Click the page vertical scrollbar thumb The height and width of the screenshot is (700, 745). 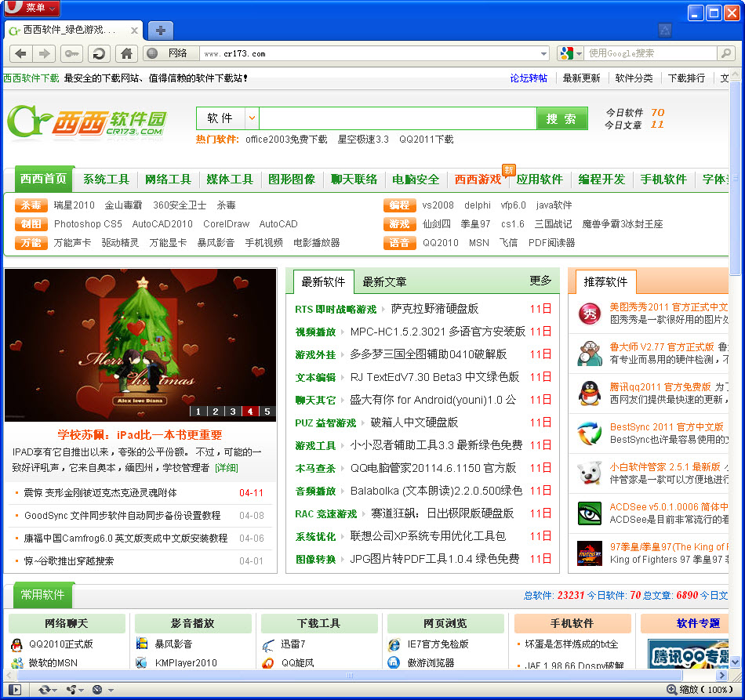pos(736,177)
